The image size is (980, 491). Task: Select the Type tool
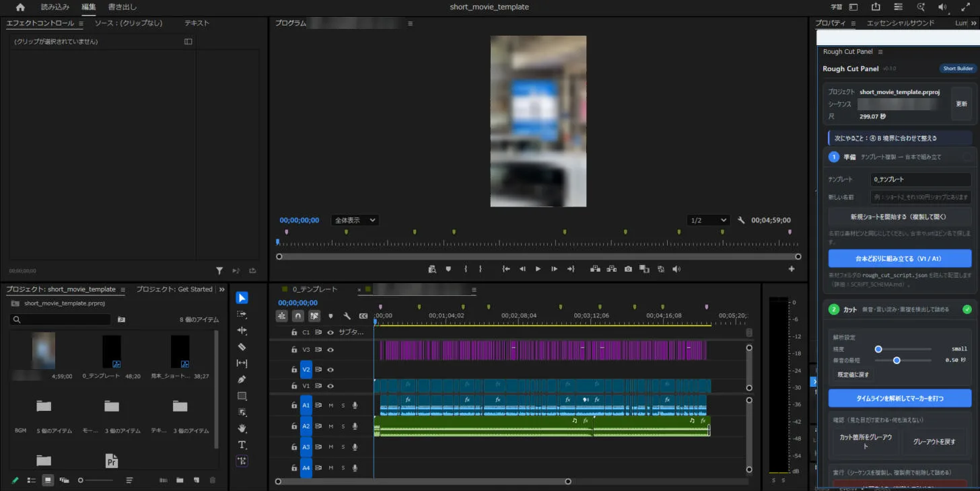click(x=242, y=445)
